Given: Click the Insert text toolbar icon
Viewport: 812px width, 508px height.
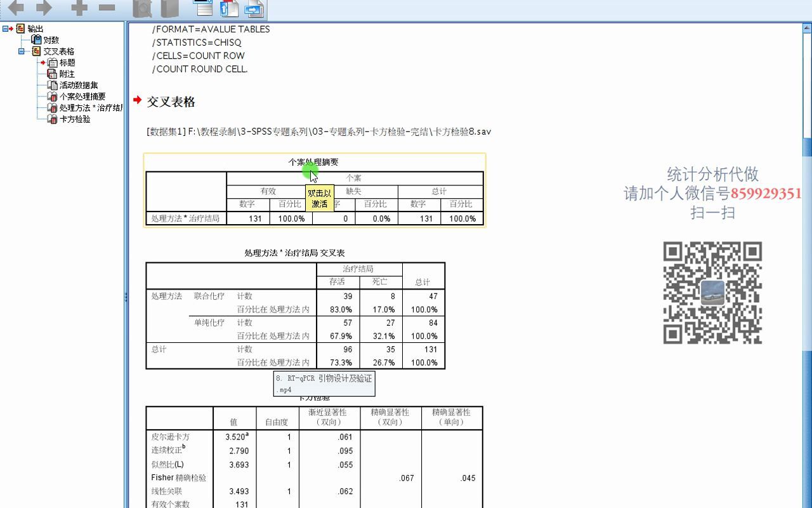Looking at the screenshot, I should (254, 9).
